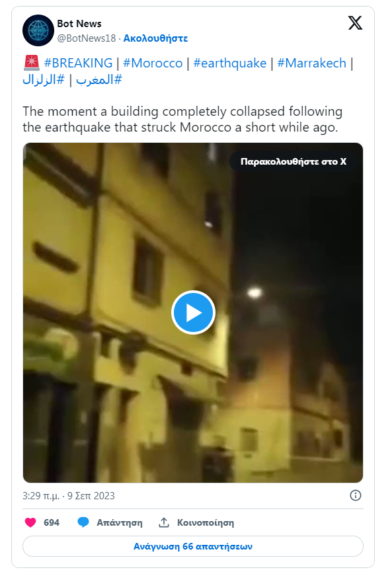
Task: Open the #earthquake hashtag
Action: (x=230, y=63)
